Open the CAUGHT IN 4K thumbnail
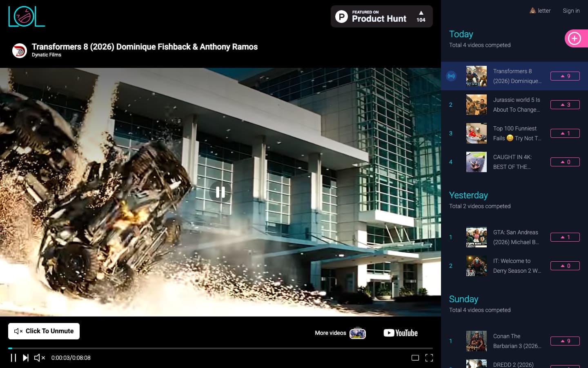 coord(477,162)
